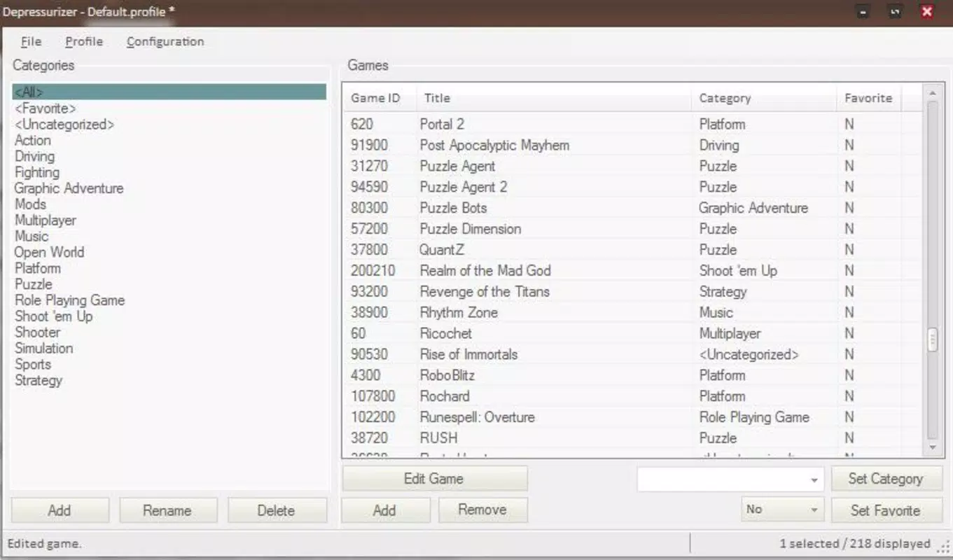Viewport: 953px width, 560px height.
Task: Select the Rhythm Zone row
Action: (634, 312)
